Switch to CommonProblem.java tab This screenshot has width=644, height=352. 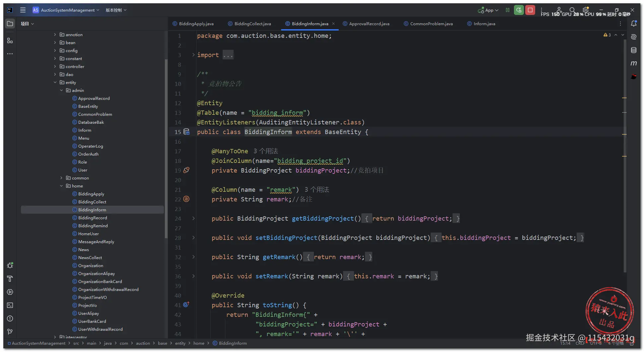coord(428,24)
